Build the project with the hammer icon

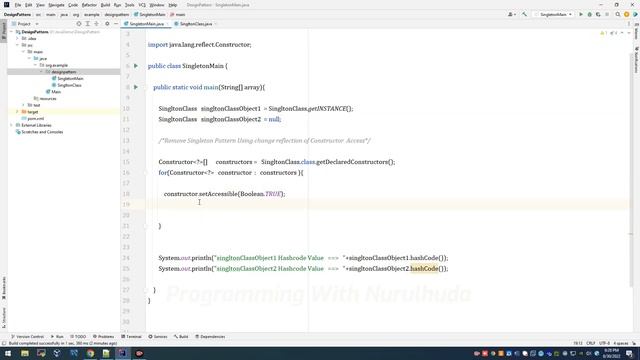(524, 14)
